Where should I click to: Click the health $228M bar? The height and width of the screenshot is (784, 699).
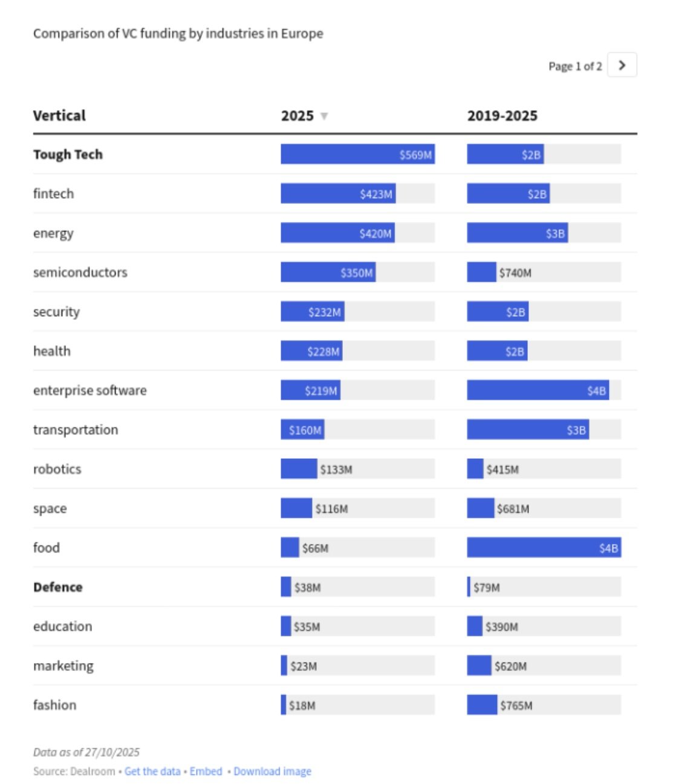(x=311, y=351)
